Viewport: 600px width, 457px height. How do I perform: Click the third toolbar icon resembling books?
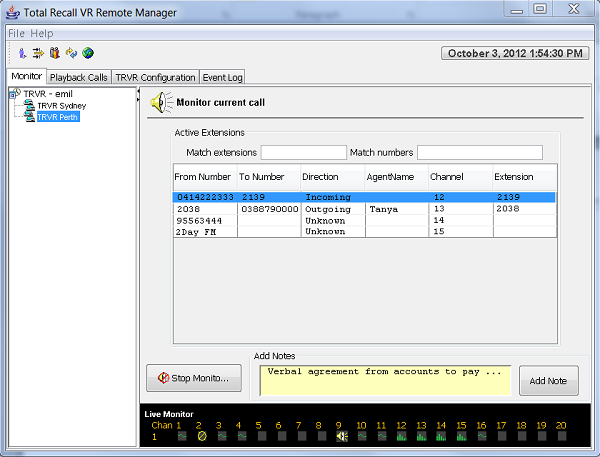pos(54,53)
